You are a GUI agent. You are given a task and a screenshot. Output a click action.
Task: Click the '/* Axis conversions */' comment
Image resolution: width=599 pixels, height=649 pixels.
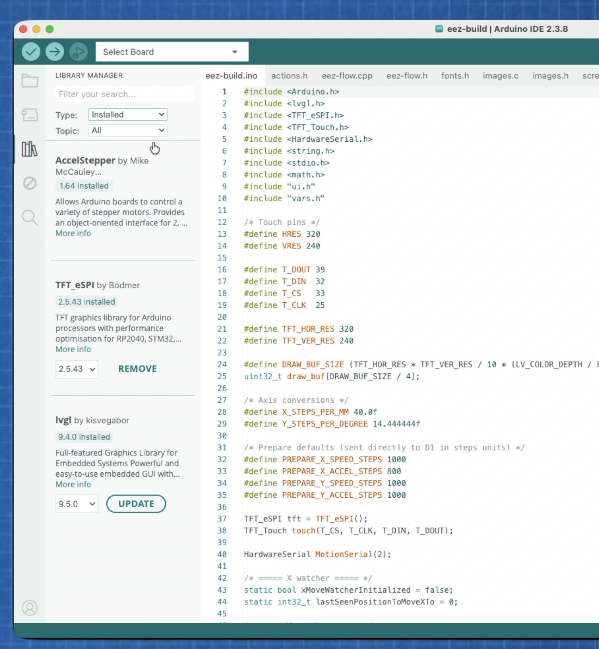pyautogui.click(x=296, y=400)
